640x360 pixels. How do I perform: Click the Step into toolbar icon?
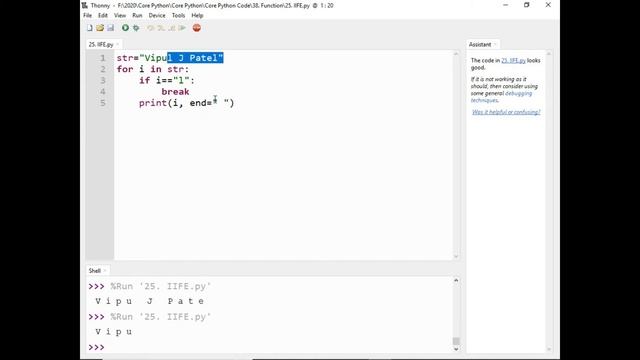161,28
